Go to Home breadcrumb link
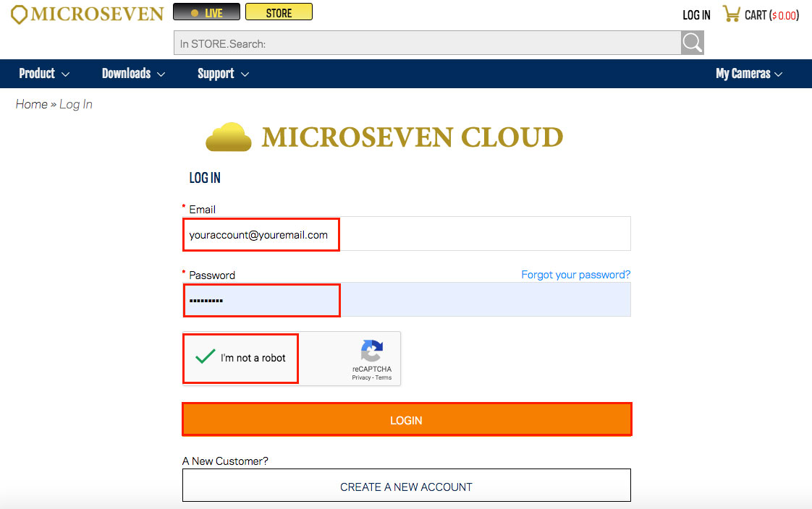 point(32,104)
